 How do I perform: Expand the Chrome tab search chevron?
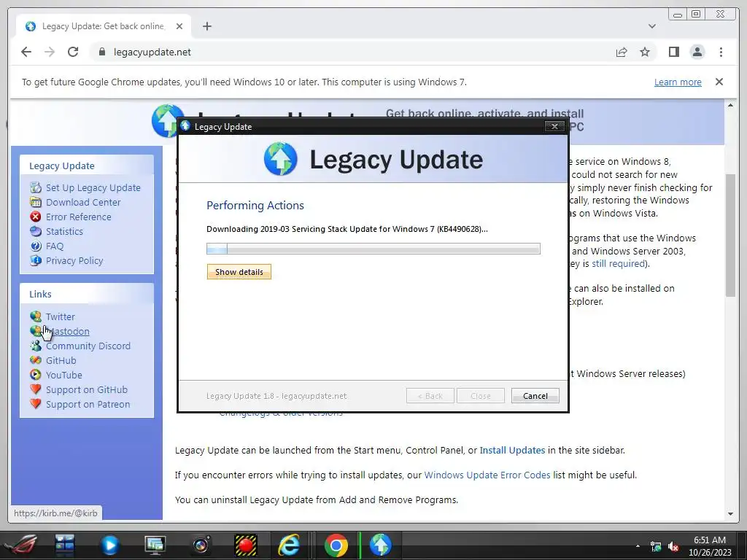[x=651, y=26]
